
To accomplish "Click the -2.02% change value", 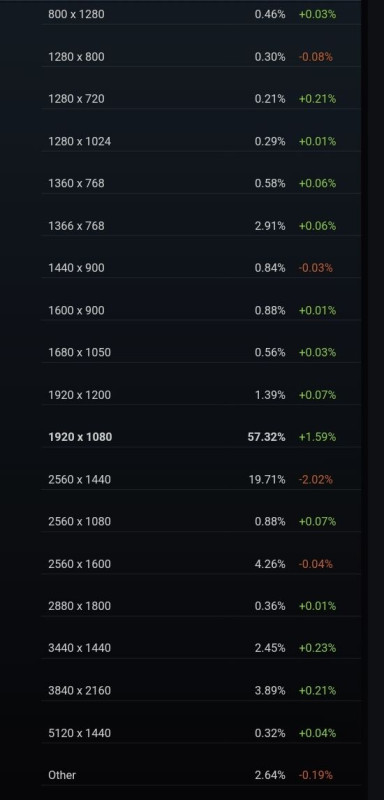I will 316,479.
